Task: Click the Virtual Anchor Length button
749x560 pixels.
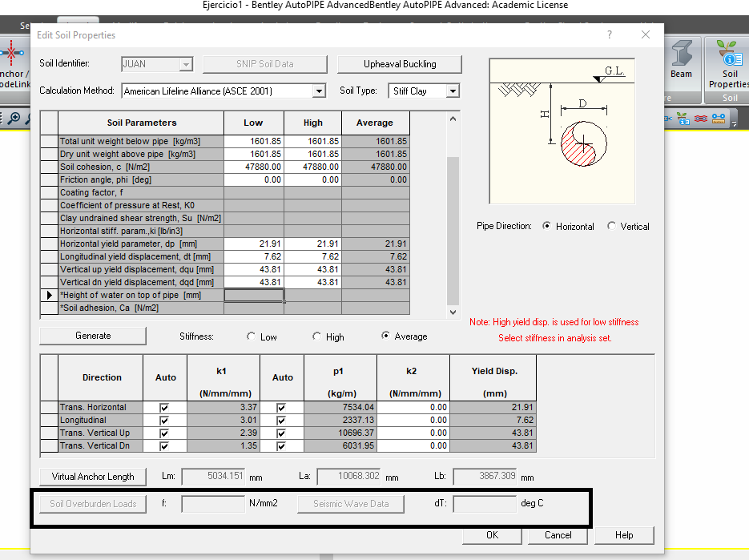Action: [93, 477]
